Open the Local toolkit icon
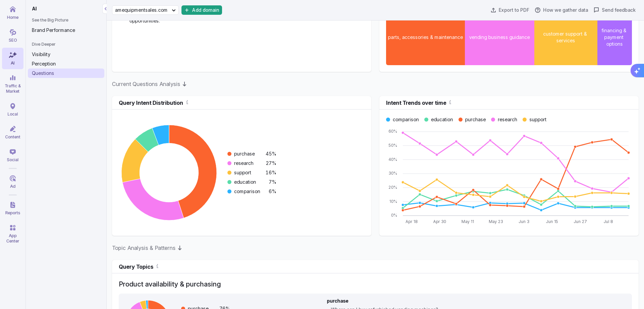The image size is (644, 309). click(13, 109)
